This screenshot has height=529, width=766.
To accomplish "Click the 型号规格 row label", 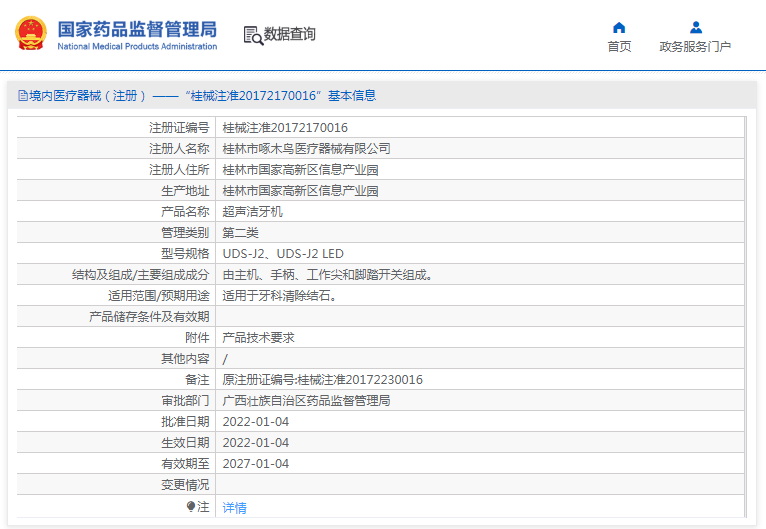I will (x=185, y=254).
